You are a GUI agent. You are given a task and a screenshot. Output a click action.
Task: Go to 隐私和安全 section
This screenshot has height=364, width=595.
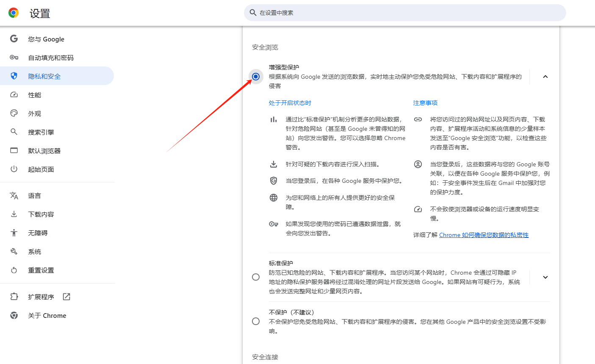[x=57, y=76]
